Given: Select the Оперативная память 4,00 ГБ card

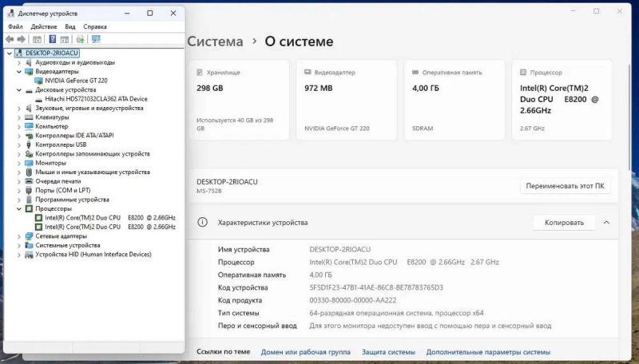Looking at the screenshot, I should tap(454, 100).
